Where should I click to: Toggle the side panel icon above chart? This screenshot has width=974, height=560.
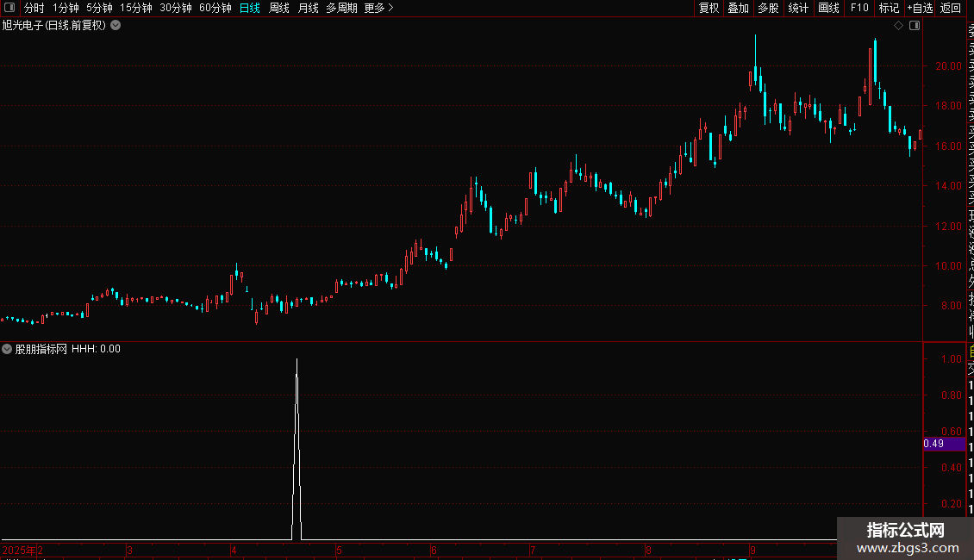[915, 26]
